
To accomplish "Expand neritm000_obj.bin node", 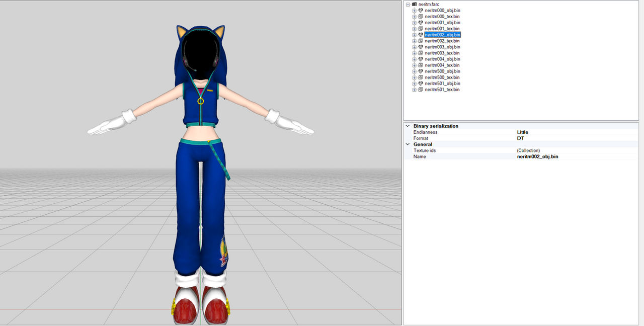I will point(415,11).
